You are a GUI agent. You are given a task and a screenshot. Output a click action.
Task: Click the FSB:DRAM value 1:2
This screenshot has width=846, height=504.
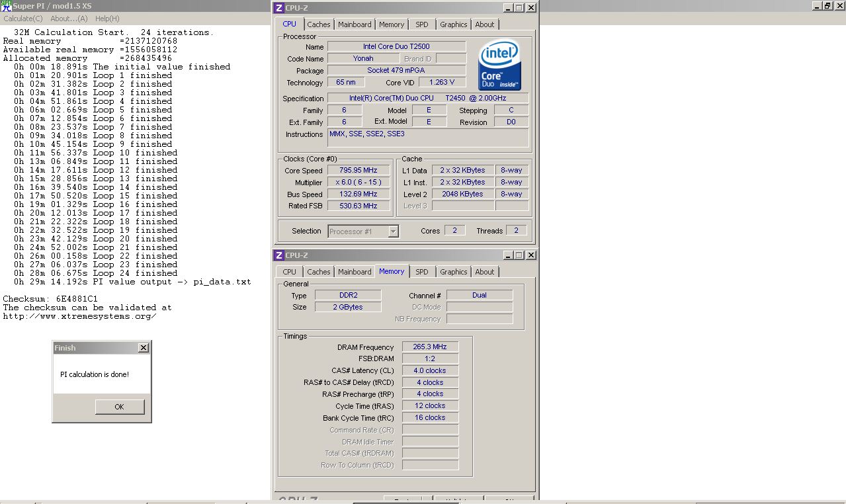pyautogui.click(x=430, y=358)
